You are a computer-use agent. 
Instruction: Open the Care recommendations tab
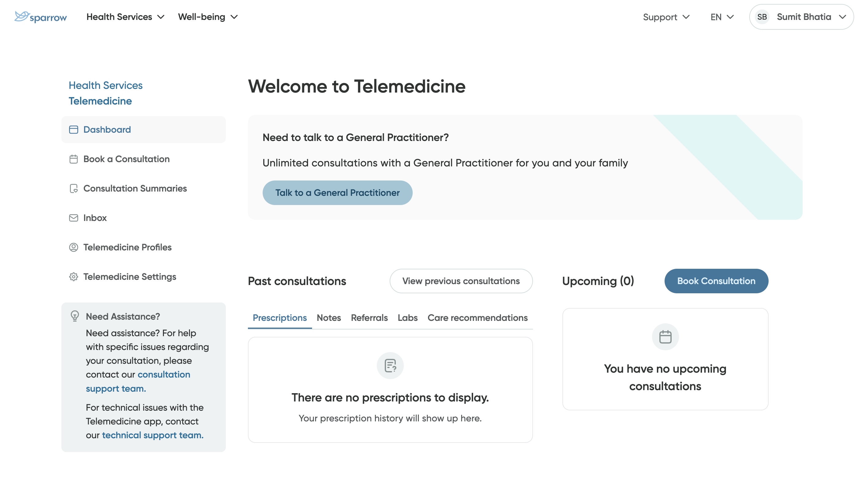click(x=477, y=318)
